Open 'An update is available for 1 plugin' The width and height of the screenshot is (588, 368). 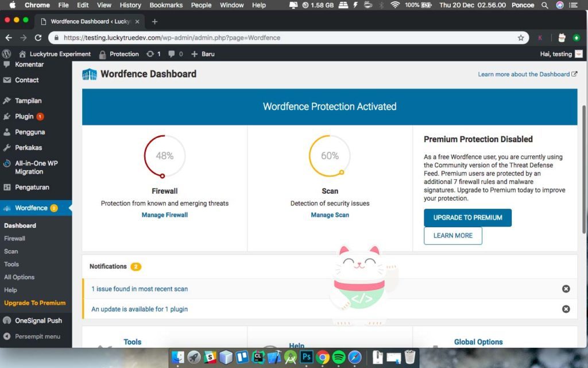(x=140, y=309)
